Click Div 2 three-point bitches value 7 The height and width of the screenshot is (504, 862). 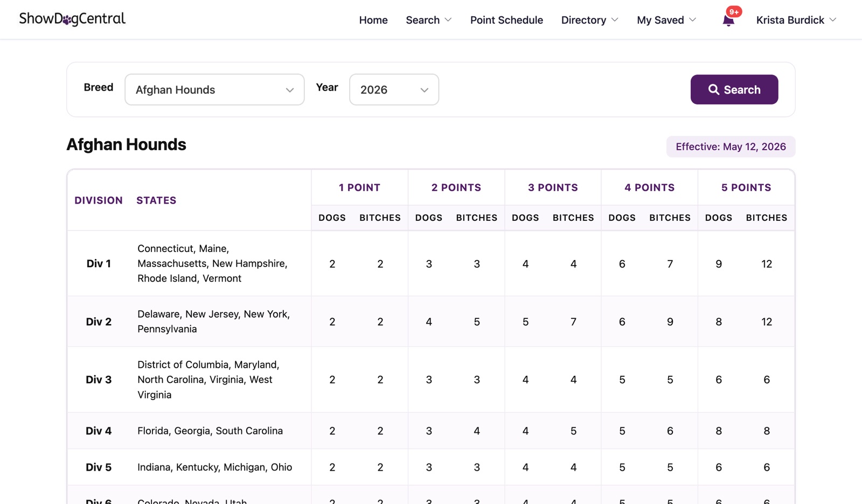pyautogui.click(x=573, y=322)
